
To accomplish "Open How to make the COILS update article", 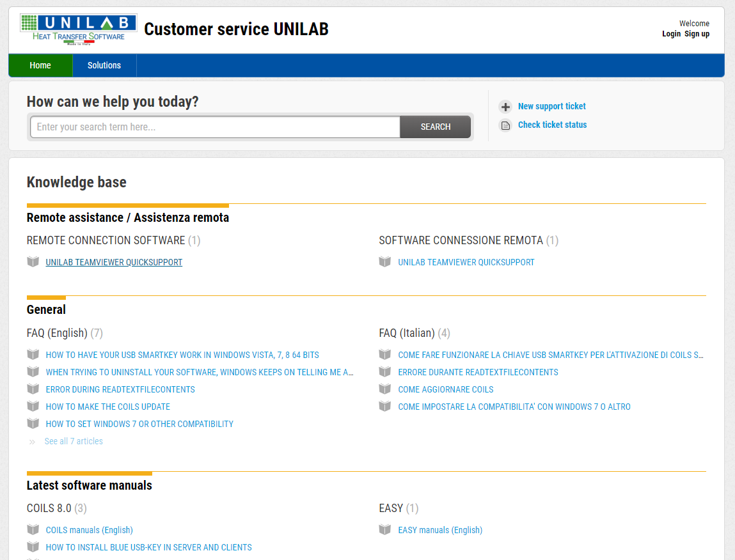I will pos(108,407).
